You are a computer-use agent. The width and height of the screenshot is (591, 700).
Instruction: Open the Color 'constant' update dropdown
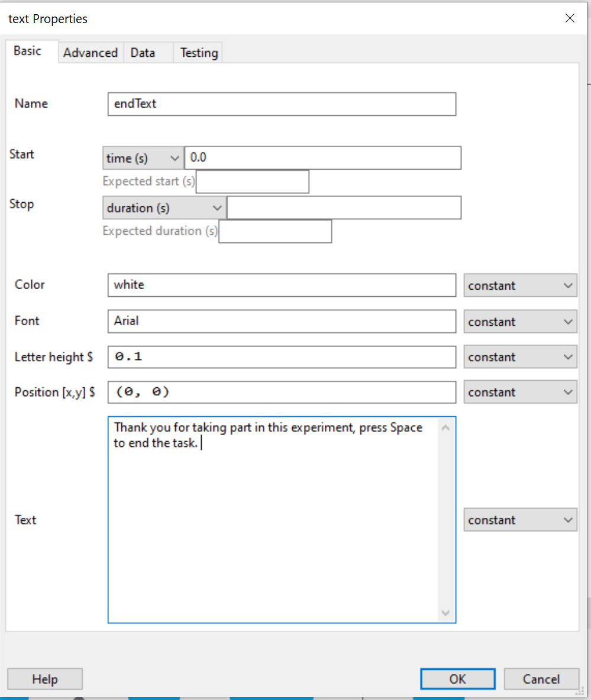[x=520, y=286]
